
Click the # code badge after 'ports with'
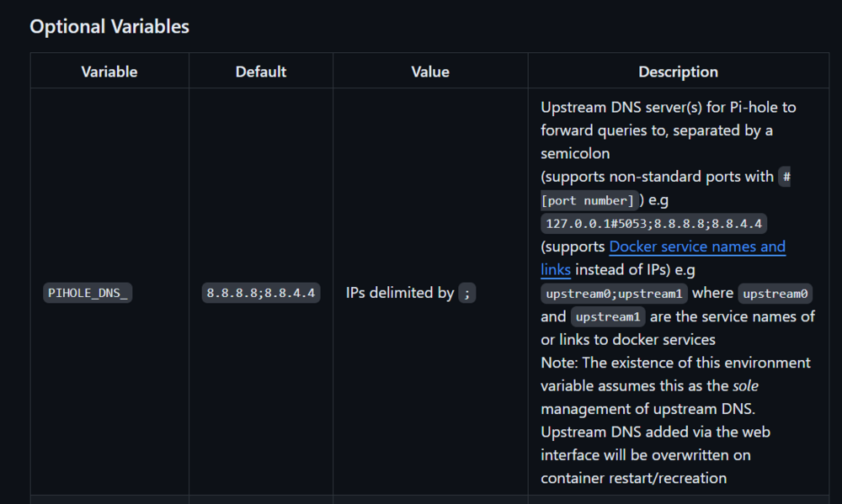[786, 177]
